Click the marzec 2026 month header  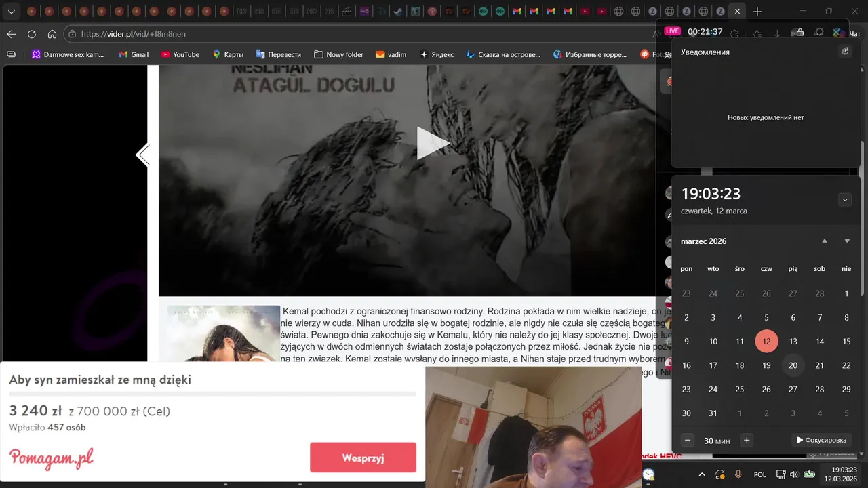(x=703, y=241)
